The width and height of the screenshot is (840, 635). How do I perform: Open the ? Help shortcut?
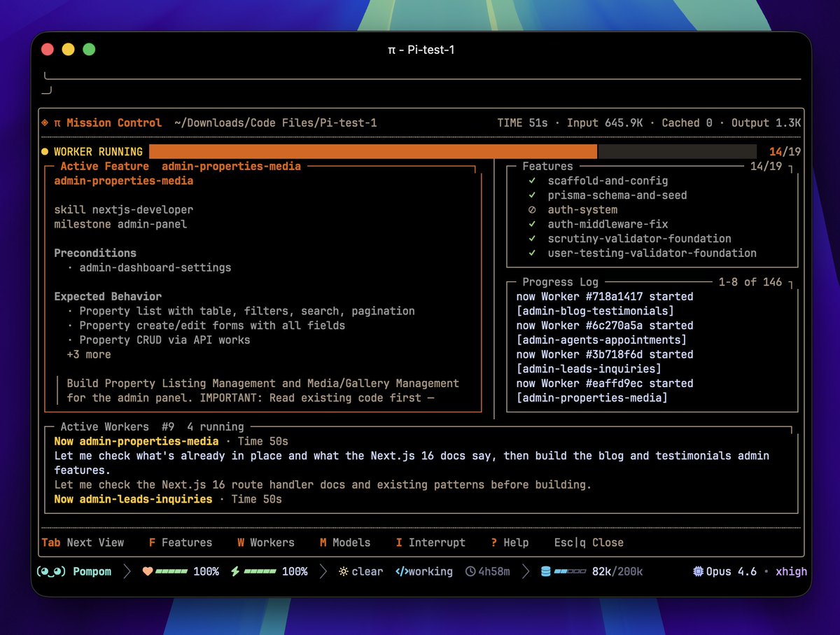click(510, 543)
